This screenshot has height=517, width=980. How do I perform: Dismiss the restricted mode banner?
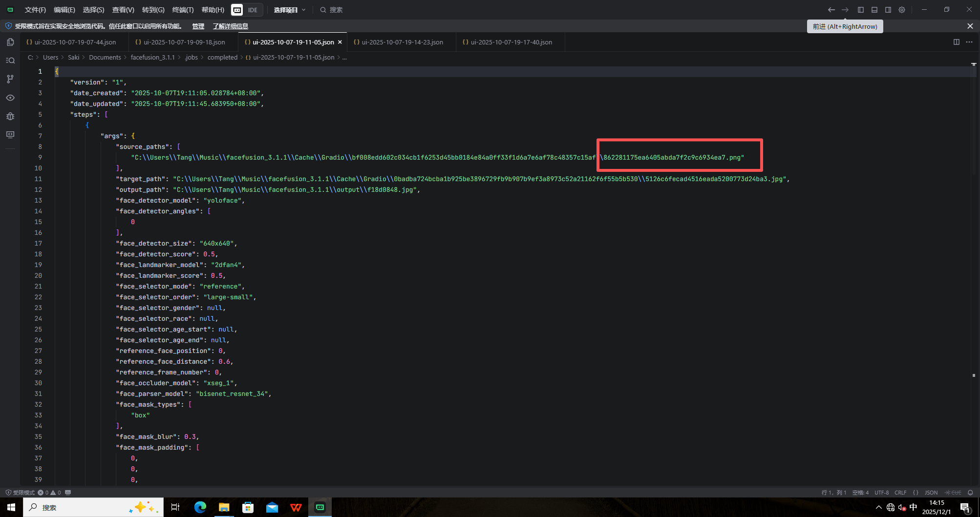click(970, 26)
